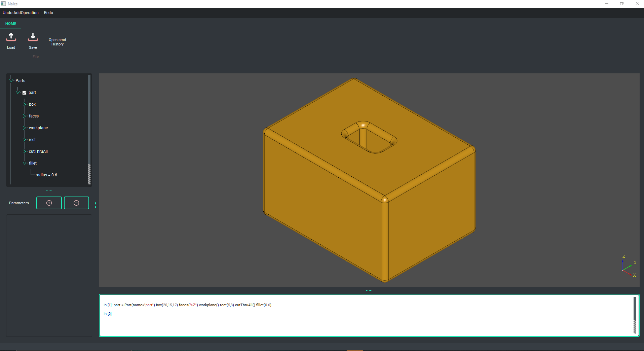Click the Nales app icon in title bar
This screenshot has width=644, height=351.
tap(3, 4)
